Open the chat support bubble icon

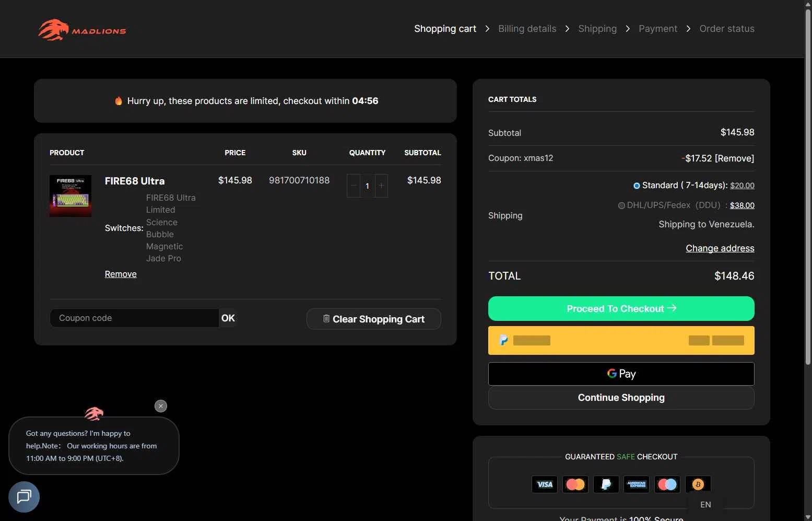pos(24,496)
